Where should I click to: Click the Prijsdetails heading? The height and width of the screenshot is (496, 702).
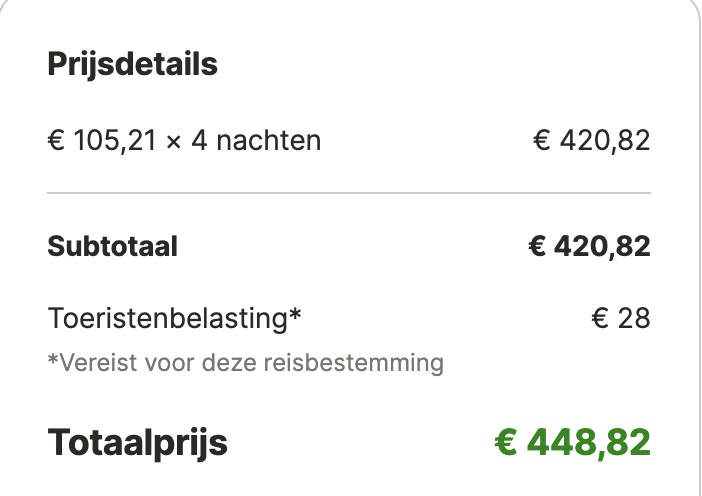133,65
